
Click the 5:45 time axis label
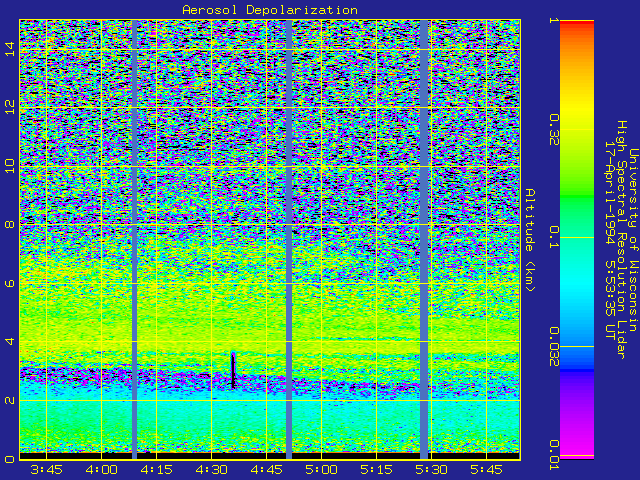(487, 469)
